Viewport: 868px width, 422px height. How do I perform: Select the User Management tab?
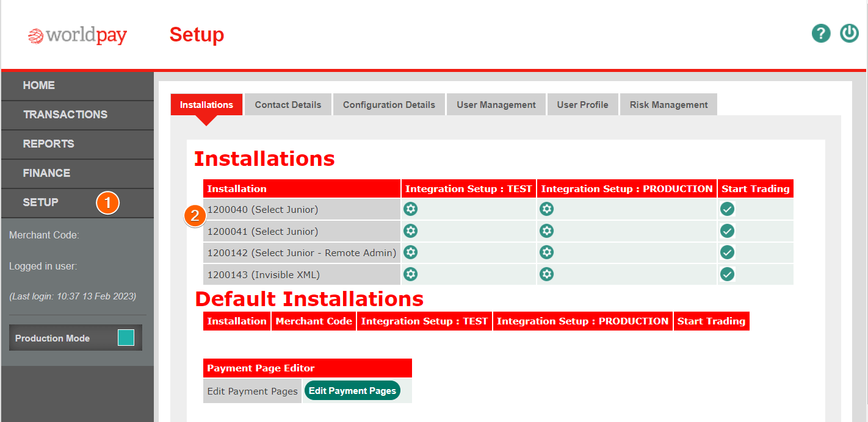click(x=496, y=105)
